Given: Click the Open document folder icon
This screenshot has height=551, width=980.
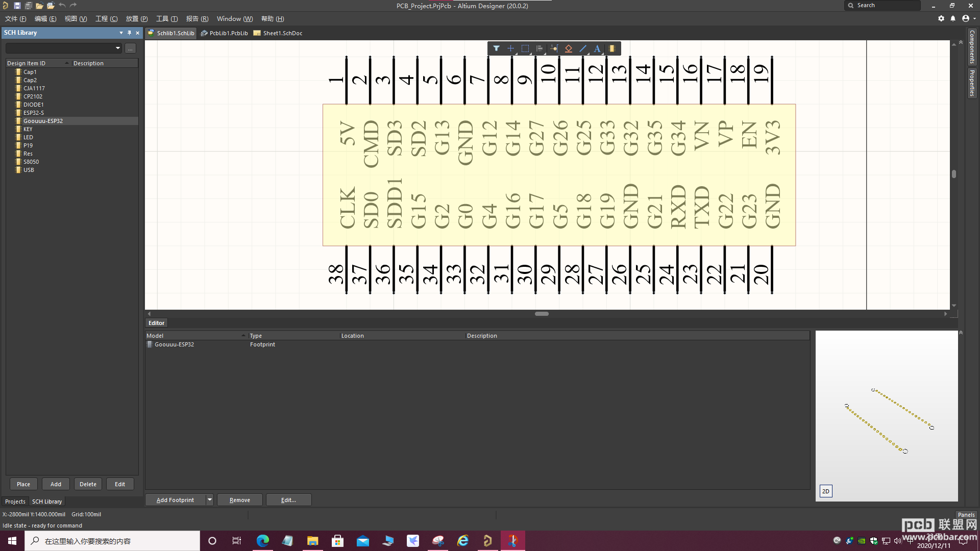Looking at the screenshot, I should [x=39, y=6].
